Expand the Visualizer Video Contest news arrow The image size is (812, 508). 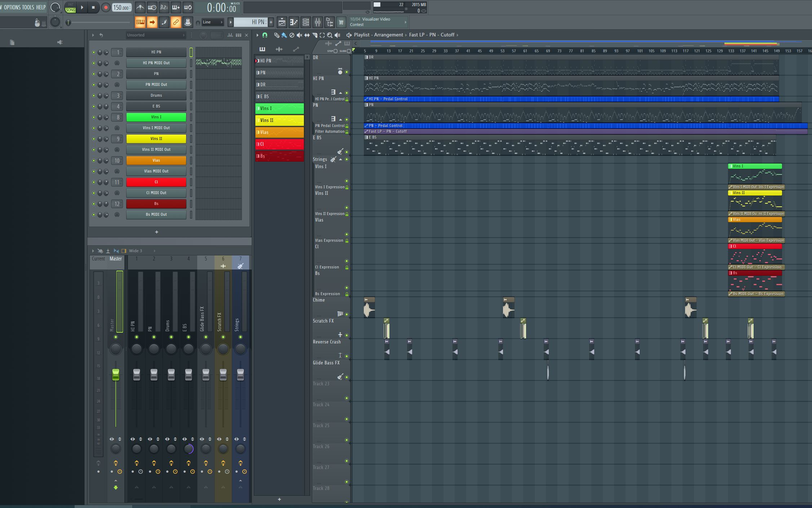coord(405,22)
